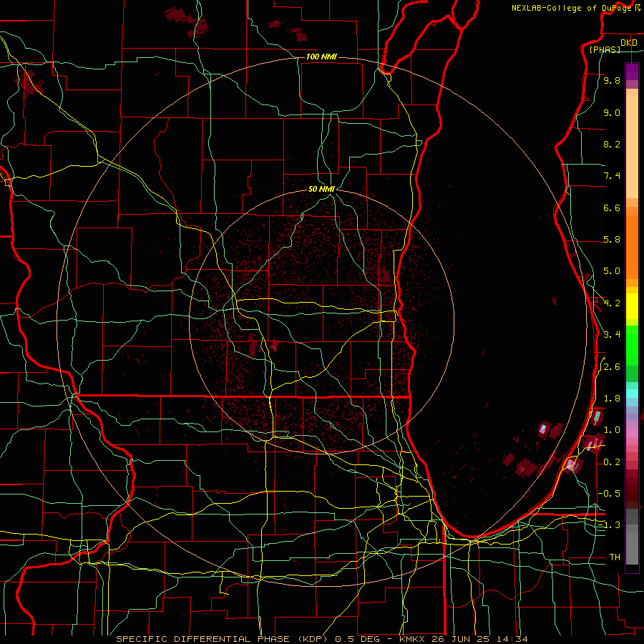Pick the purple top segment of the color bar

pyautogui.click(x=632, y=72)
